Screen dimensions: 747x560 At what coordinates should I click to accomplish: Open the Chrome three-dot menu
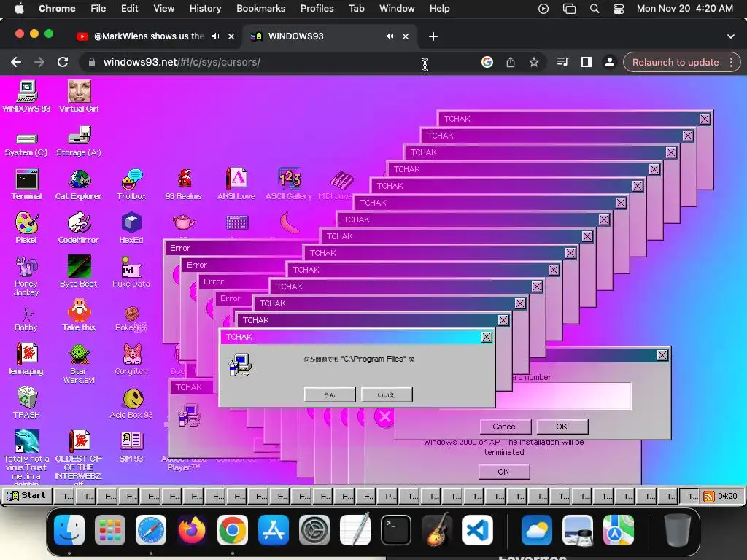(x=731, y=63)
